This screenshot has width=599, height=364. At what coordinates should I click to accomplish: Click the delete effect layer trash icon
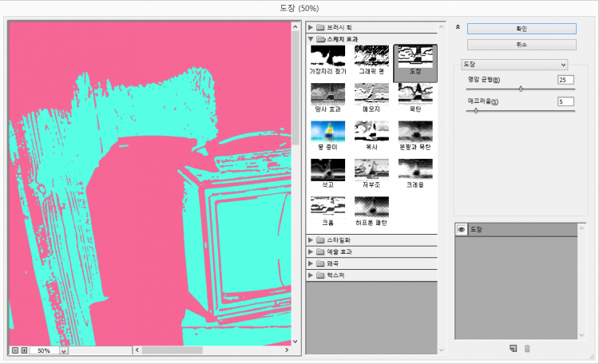coord(527,348)
